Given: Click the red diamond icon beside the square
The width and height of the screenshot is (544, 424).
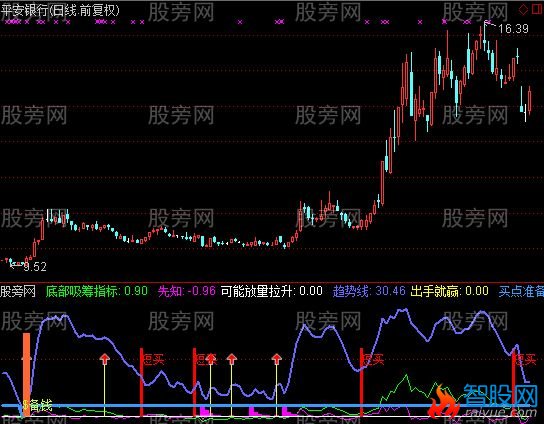Looking at the screenshot, I should (x=523, y=9).
